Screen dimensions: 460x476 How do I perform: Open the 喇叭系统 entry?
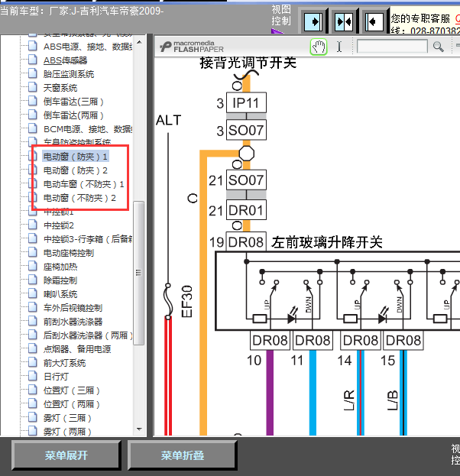pos(60,294)
